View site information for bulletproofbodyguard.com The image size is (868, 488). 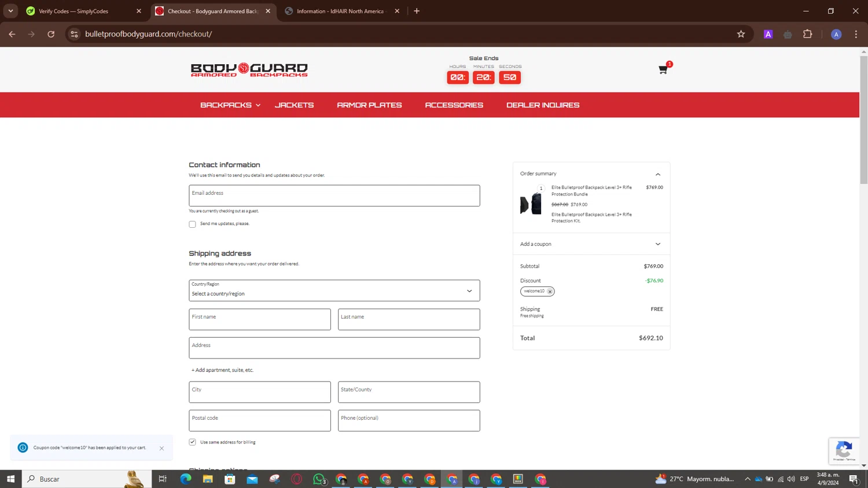[x=74, y=34]
